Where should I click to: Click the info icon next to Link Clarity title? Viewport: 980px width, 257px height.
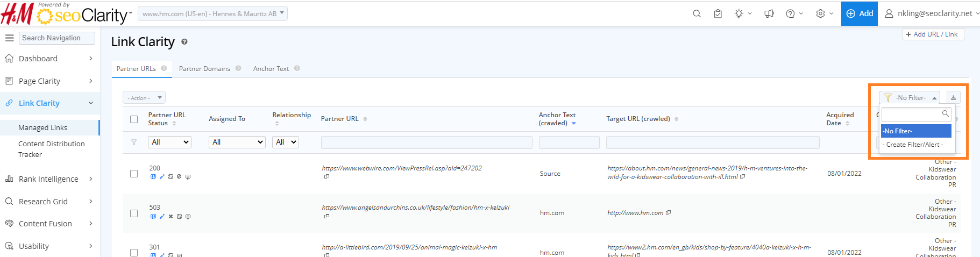click(184, 42)
